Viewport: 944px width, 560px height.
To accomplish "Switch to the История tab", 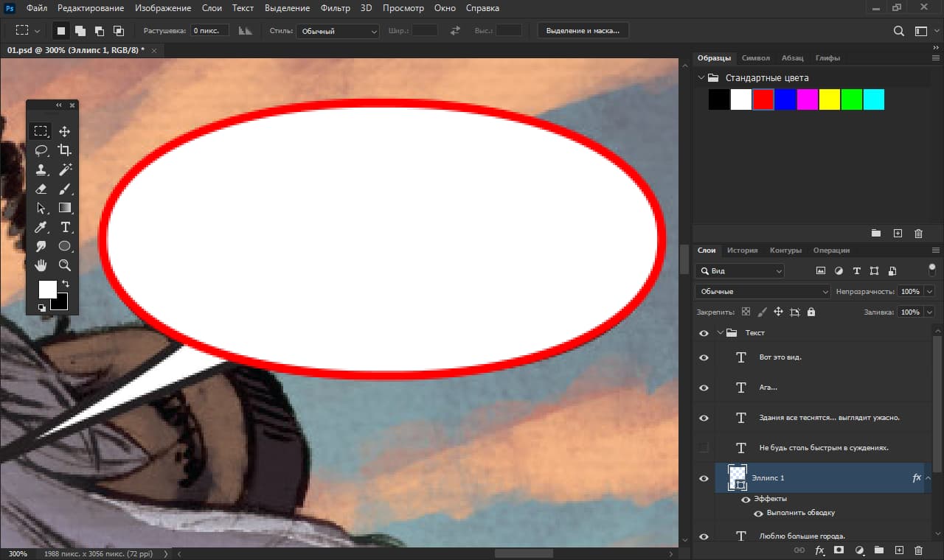I will 742,251.
